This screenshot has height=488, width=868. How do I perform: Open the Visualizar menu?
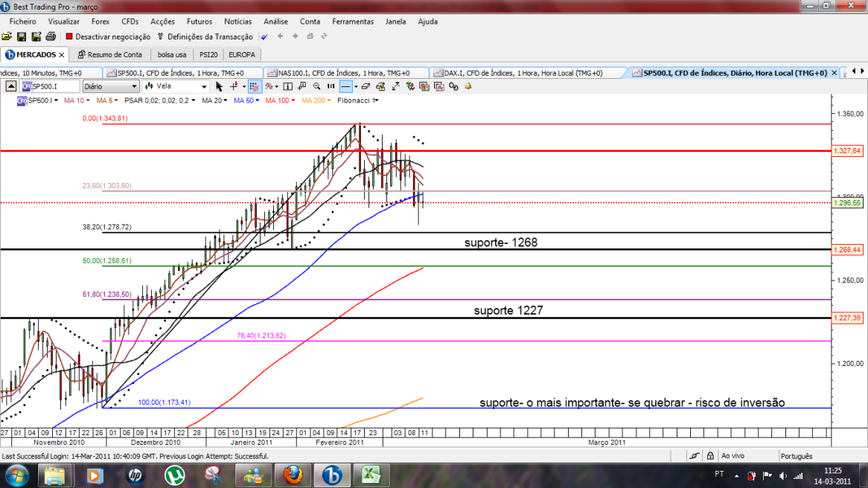64,22
